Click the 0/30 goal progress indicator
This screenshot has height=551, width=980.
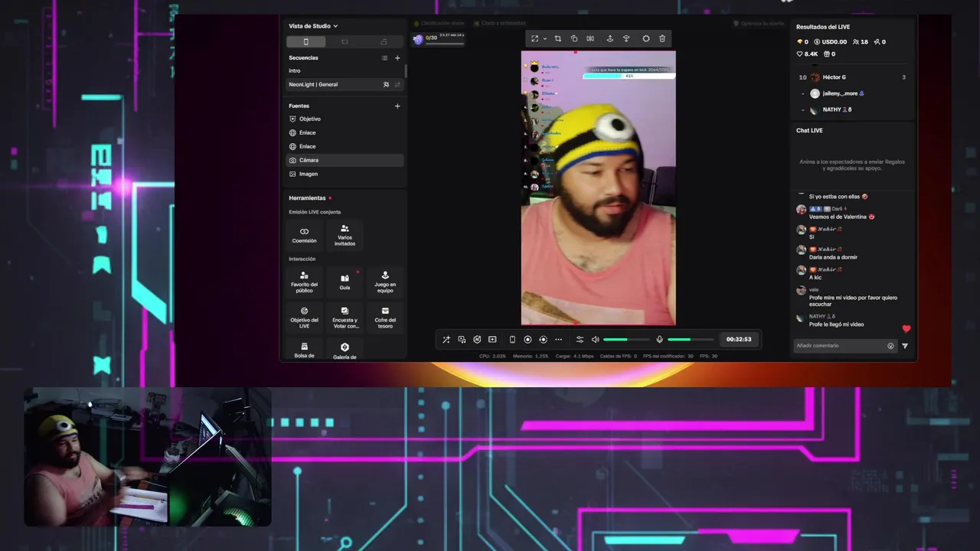(x=439, y=39)
